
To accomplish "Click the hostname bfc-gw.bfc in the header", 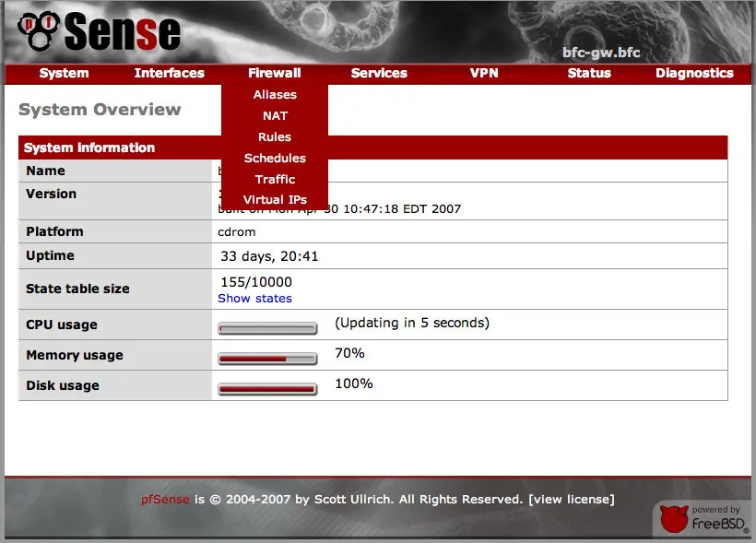I will click(x=603, y=53).
